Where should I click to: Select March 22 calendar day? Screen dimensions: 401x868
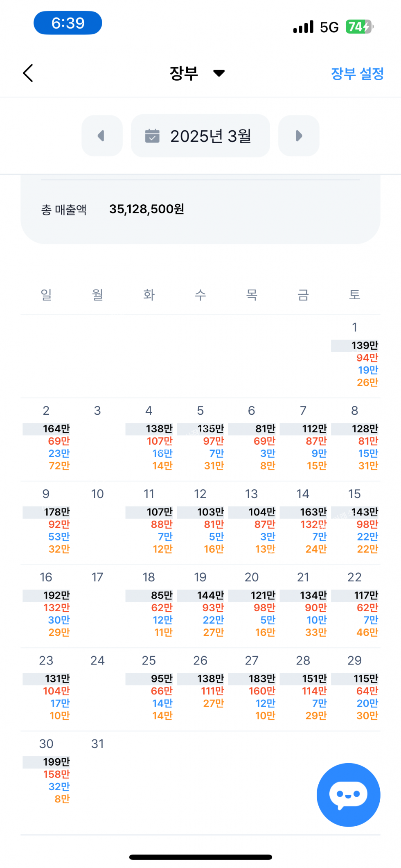[x=355, y=605]
